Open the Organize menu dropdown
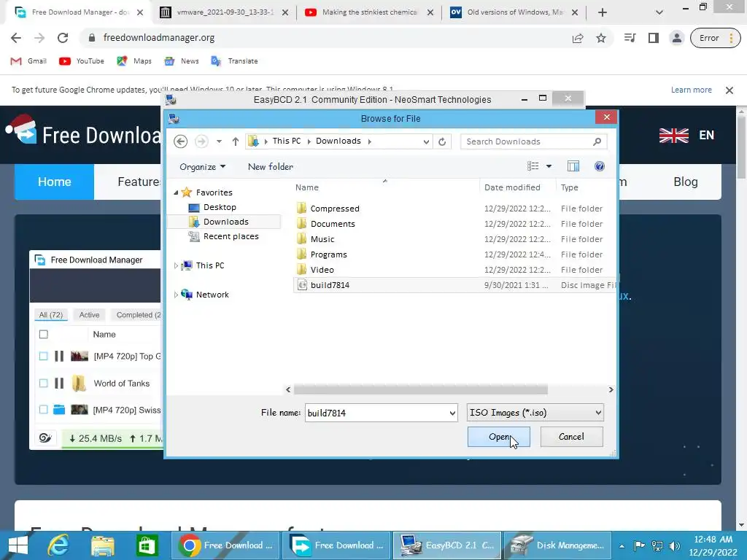This screenshot has width=747, height=560. (x=203, y=167)
